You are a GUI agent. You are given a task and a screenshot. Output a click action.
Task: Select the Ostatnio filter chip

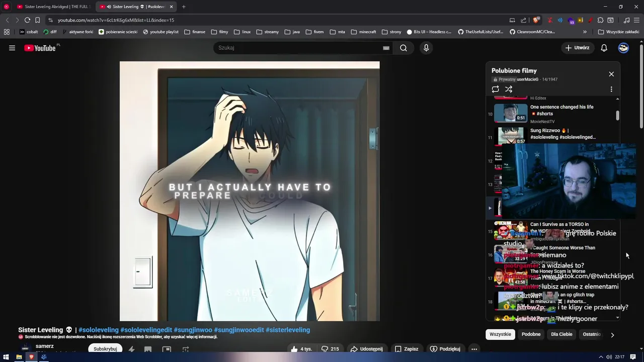pyautogui.click(x=592, y=334)
